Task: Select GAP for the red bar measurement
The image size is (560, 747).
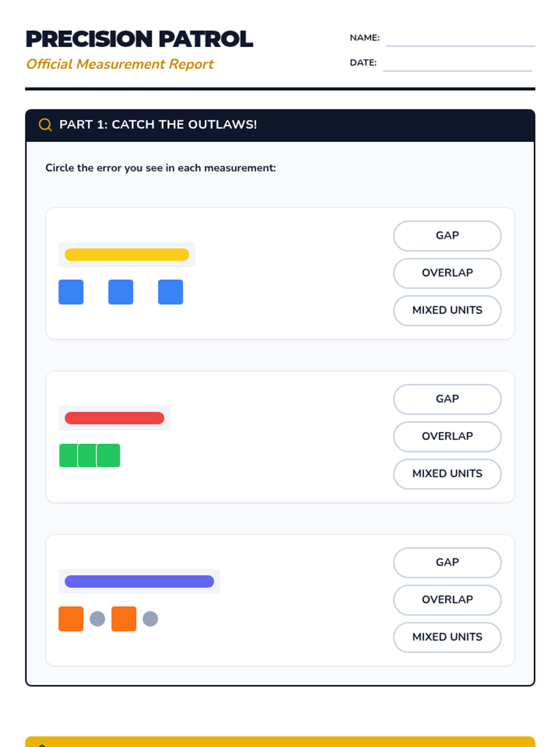Action: [447, 399]
